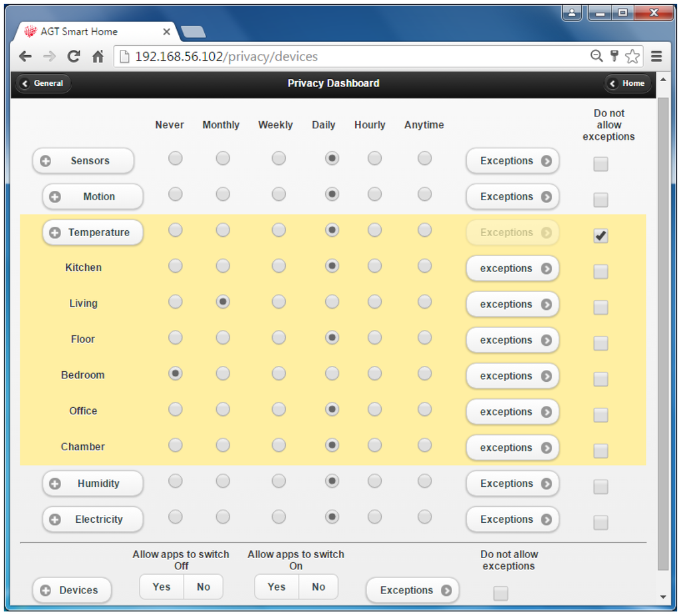This screenshot has height=616, width=681.
Task: Click the zoom magnifier icon in address bar
Action: click(x=597, y=56)
